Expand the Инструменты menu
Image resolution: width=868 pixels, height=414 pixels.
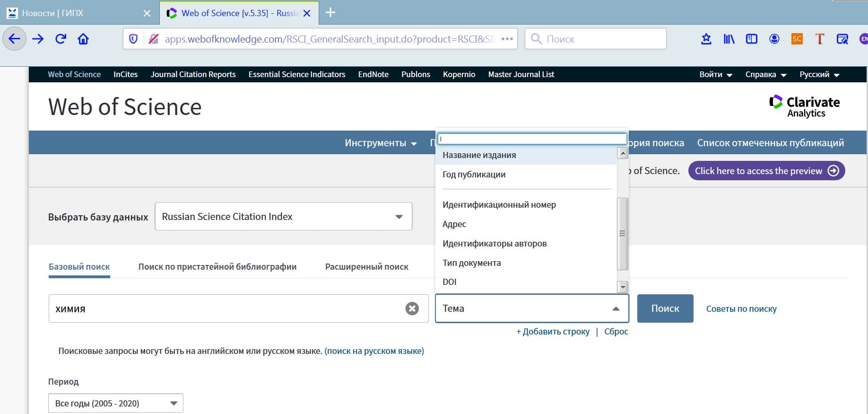pyautogui.click(x=381, y=143)
